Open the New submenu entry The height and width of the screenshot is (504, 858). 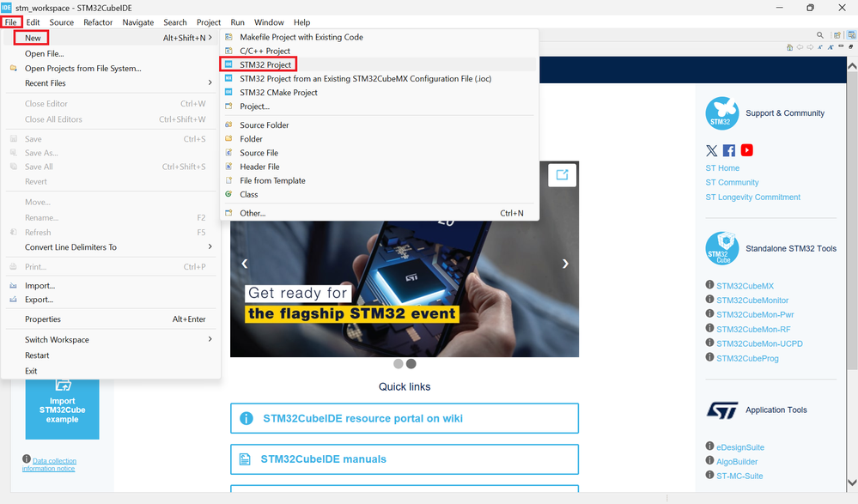coord(111,38)
